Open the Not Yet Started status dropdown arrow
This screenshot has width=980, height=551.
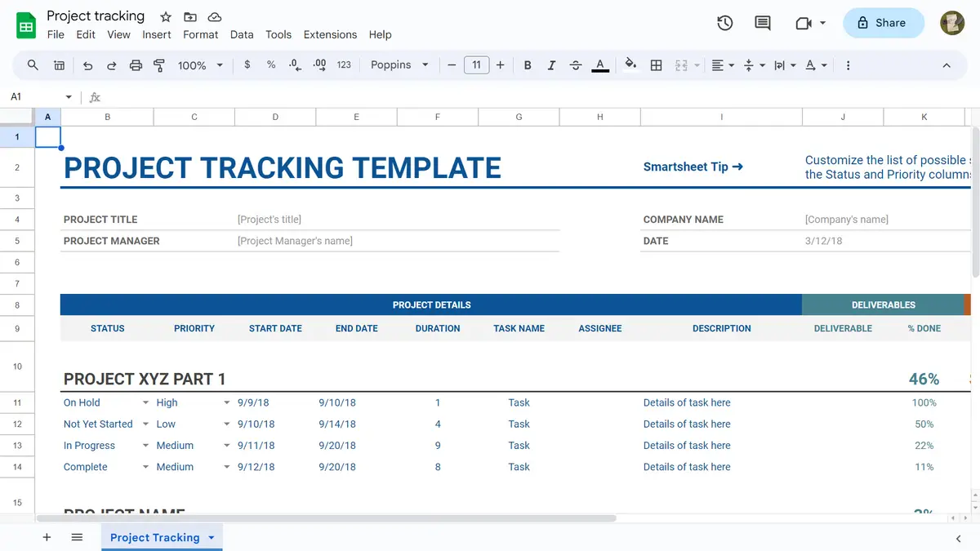click(x=145, y=424)
